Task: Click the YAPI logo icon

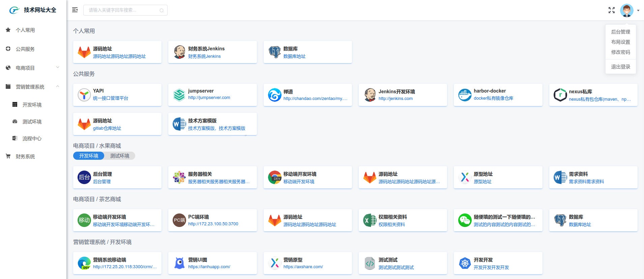Action: click(84, 95)
